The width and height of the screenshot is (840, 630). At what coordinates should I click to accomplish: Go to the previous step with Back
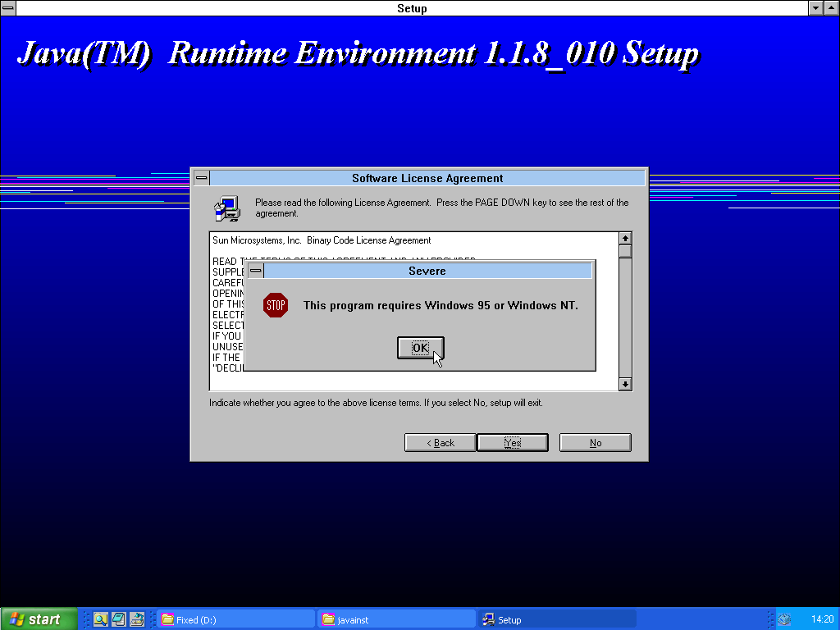441,443
